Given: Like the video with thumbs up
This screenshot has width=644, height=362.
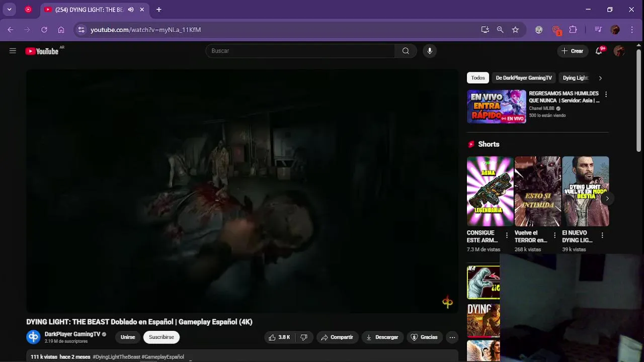Looking at the screenshot, I should [279, 337].
